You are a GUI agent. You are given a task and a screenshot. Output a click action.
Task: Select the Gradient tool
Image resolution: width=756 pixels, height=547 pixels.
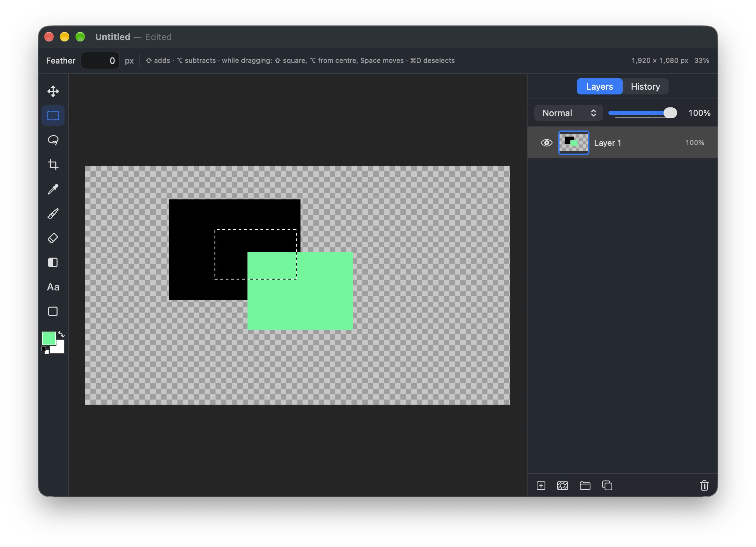(x=53, y=262)
